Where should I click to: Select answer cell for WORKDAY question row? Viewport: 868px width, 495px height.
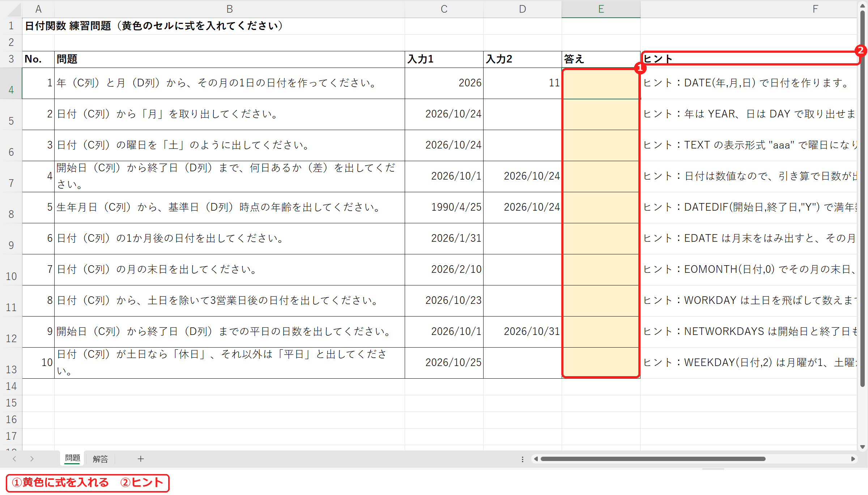[x=601, y=301]
